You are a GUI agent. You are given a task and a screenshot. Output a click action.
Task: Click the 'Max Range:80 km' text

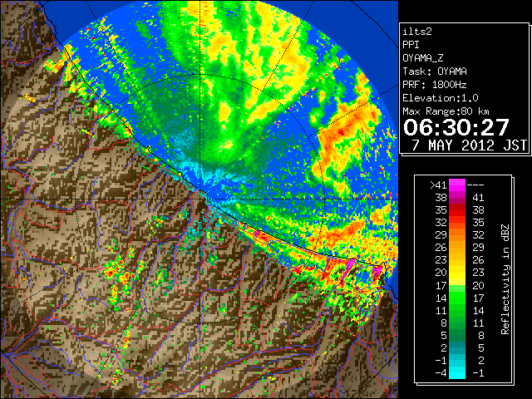coord(446,111)
